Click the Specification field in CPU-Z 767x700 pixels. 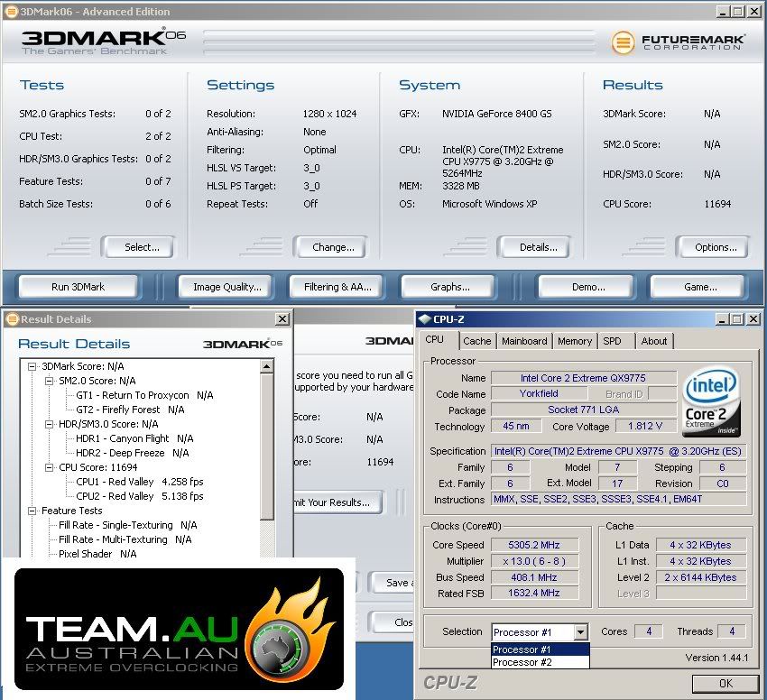pyautogui.click(x=618, y=451)
